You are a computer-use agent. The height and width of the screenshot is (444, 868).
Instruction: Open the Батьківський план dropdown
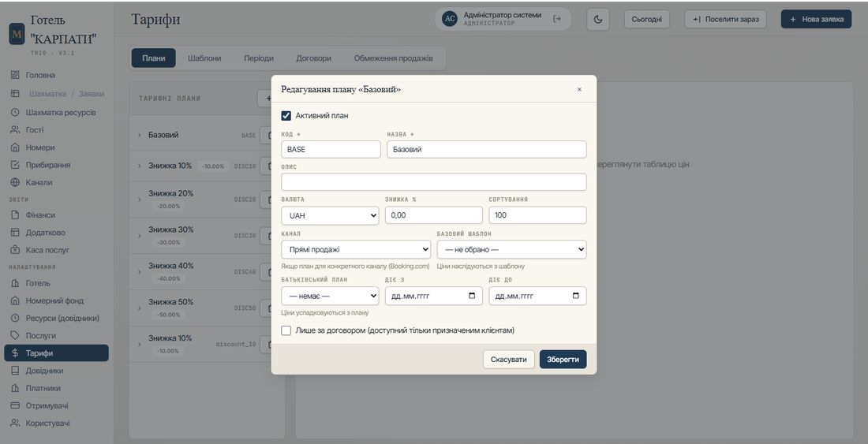(x=330, y=296)
